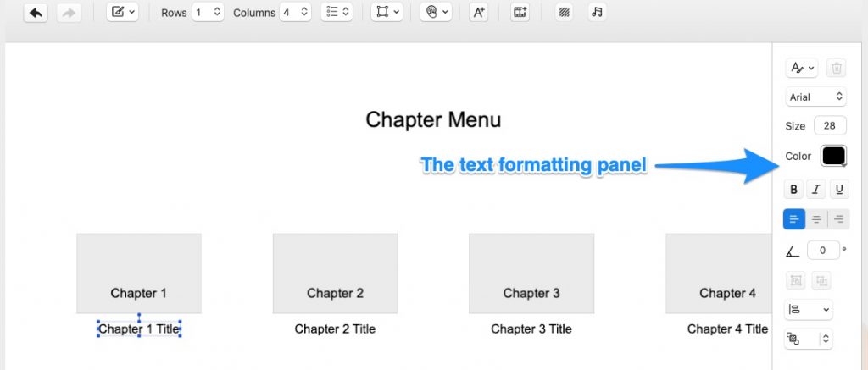
Task: Open the Arial font dropdown
Action: pos(815,97)
